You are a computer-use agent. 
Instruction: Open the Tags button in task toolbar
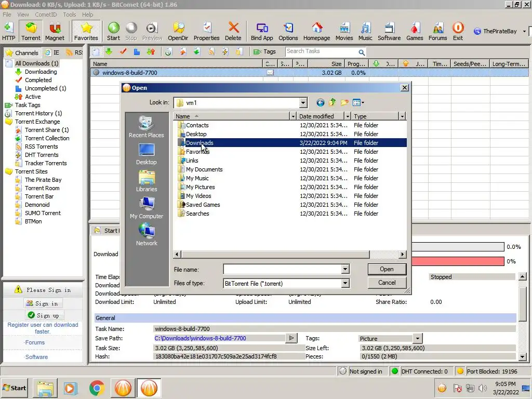pos(264,51)
